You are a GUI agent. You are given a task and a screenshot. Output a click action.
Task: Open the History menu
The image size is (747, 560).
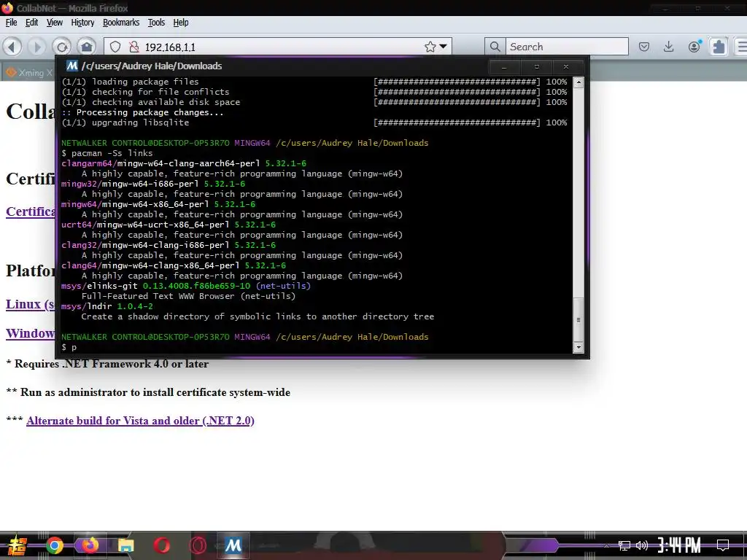pyautogui.click(x=82, y=23)
